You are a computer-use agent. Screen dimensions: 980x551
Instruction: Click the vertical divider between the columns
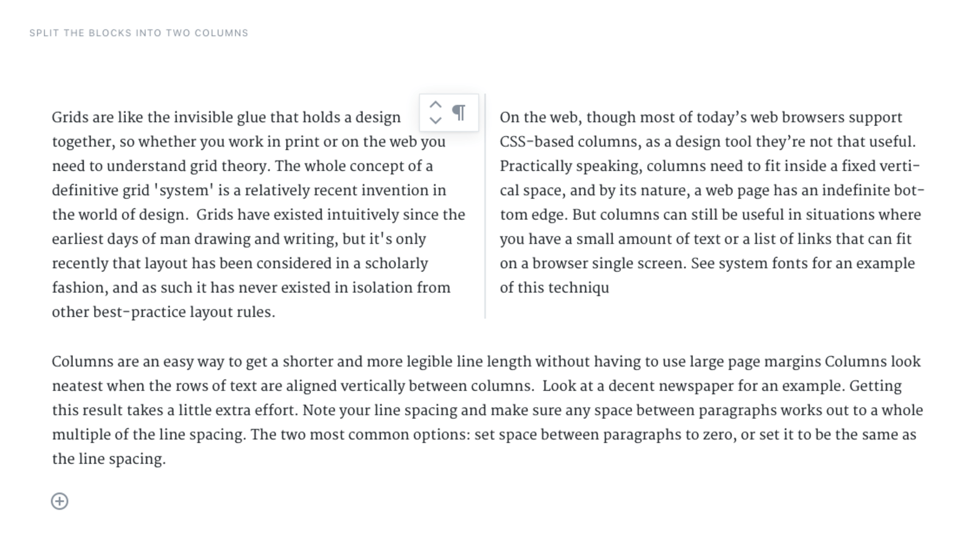click(x=485, y=206)
